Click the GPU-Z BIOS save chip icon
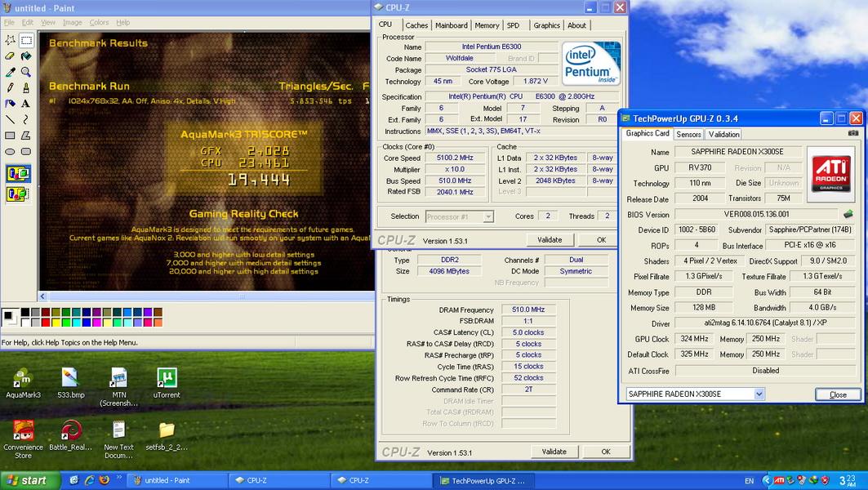The width and height of the screenshot is (868, 490). pyautogui.click(x=848, y=214)
